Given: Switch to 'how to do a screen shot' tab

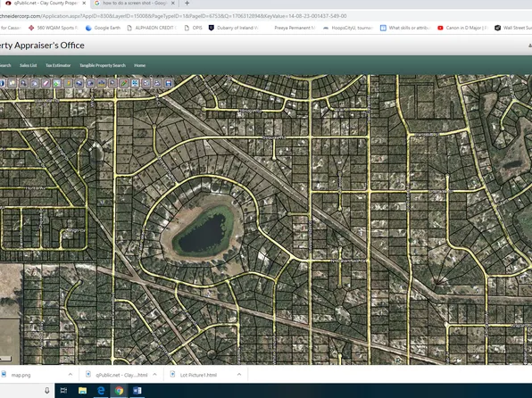Looking at the screenshot, I should point(135,4).
